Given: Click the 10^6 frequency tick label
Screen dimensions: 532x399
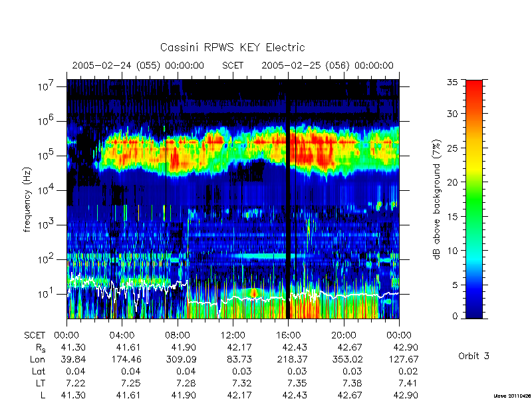Looking at the screenshot, I should point(45,121).
